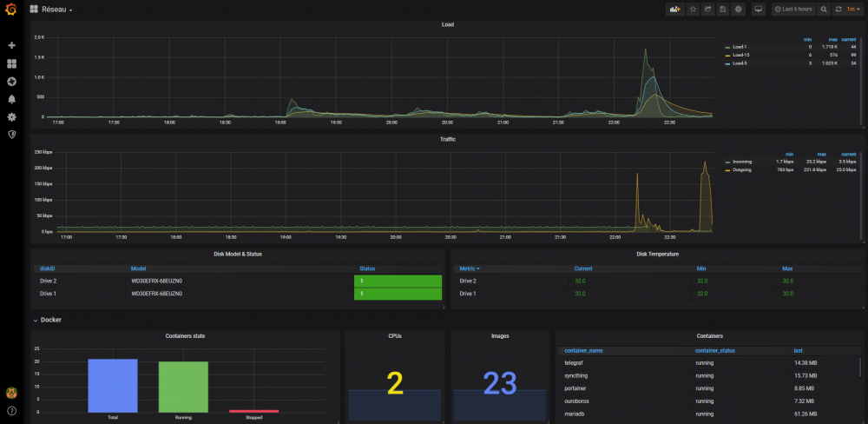Open the Help question mark icon

tap(11, 410)
